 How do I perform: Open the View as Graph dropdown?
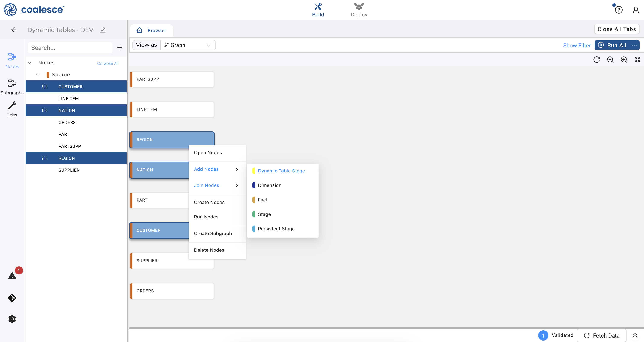(x=187, y=45)
